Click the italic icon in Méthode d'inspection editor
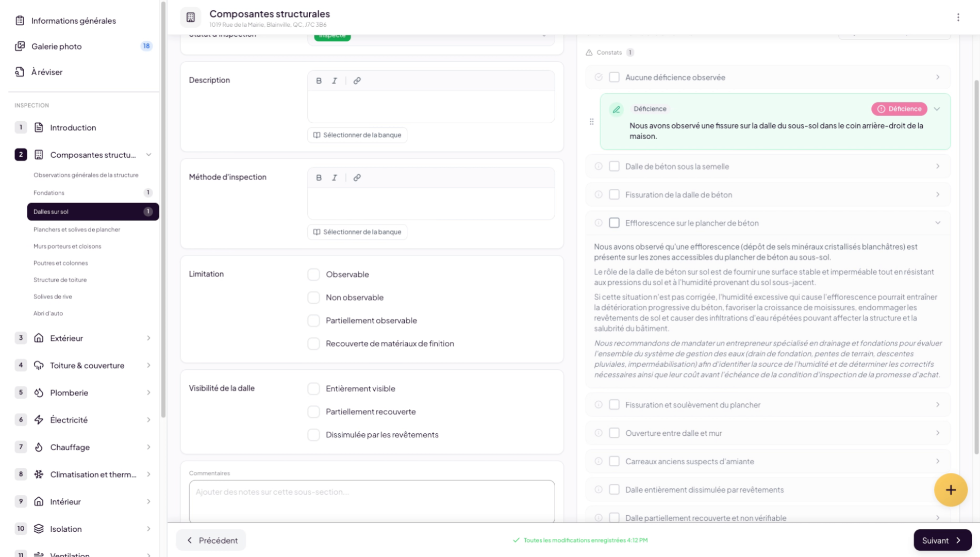 [x=335, y=178]
